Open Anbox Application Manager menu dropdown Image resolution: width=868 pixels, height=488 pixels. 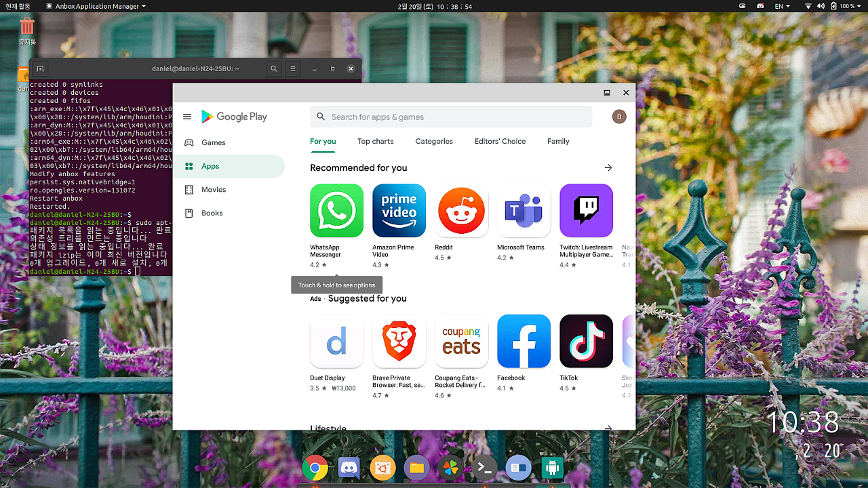tap(96, 6)
